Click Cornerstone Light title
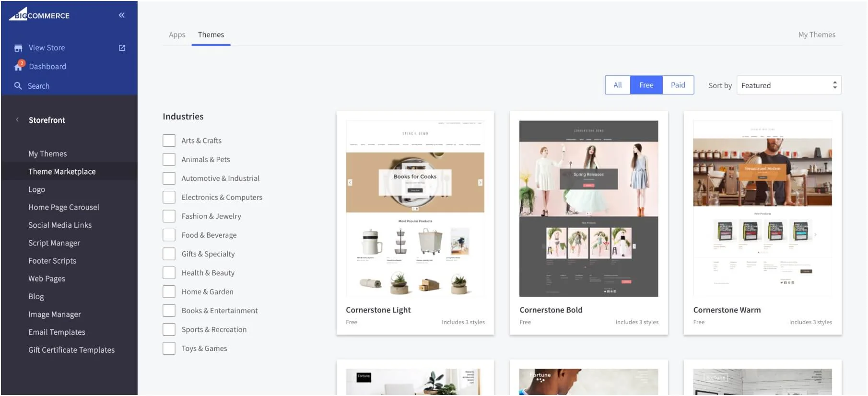 point(378,310)
